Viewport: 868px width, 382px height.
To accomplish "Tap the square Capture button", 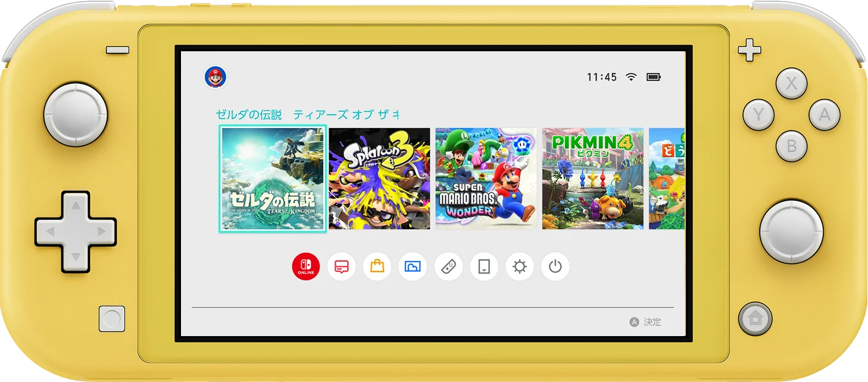I will coord(111,319).
